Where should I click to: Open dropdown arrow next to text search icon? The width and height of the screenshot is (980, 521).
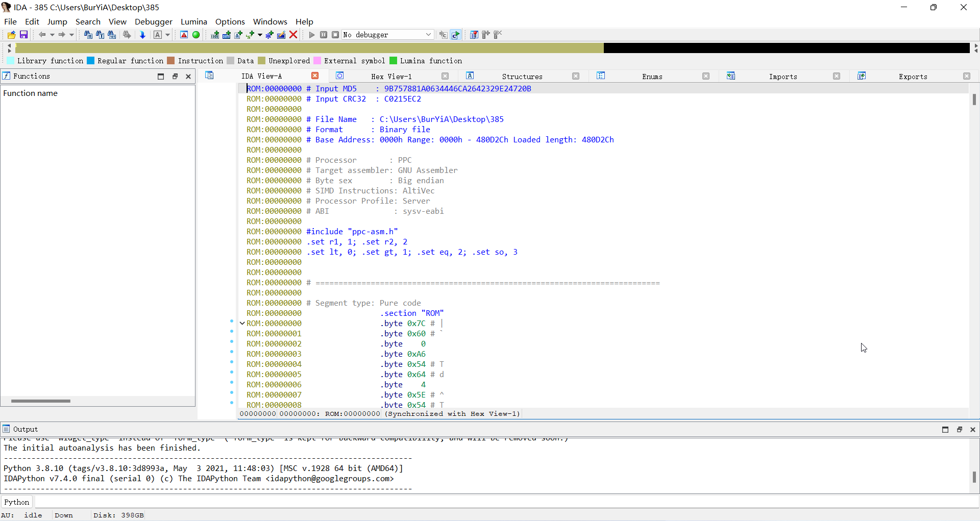(167, 35)
